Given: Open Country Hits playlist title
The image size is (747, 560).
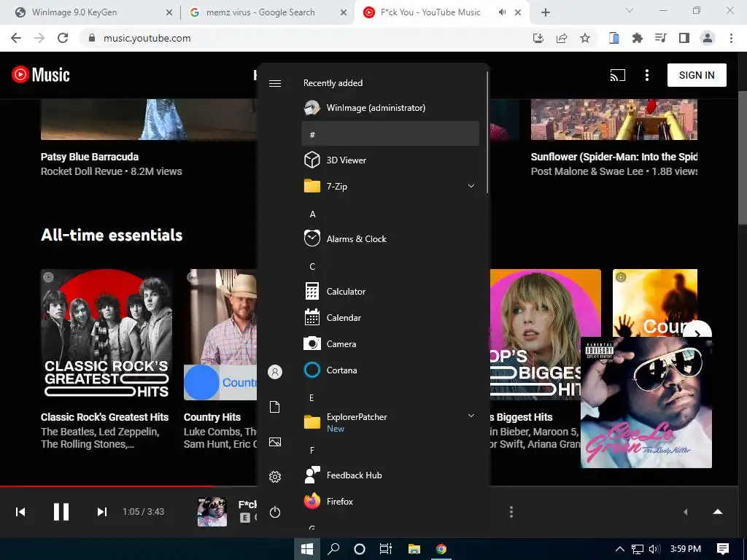Looking at the screenshot, I should click(x=212, y=417).
